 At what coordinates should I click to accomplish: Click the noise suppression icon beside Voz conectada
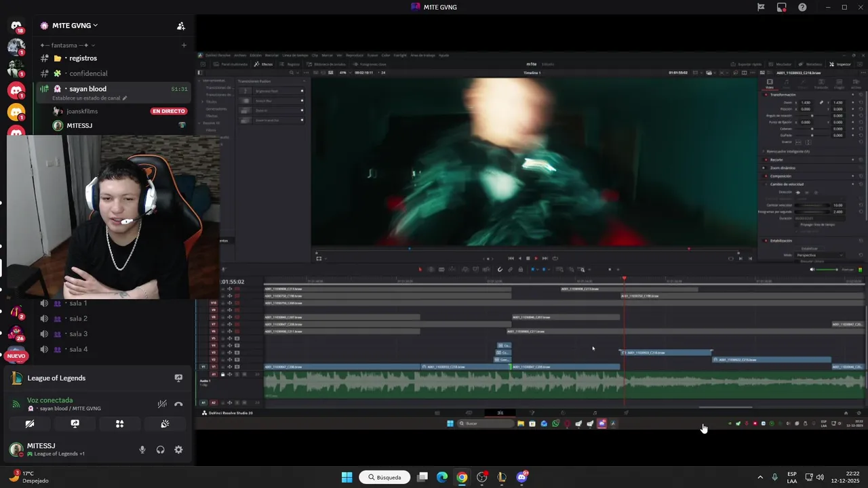pyautogui.click(x=162, y=404)
